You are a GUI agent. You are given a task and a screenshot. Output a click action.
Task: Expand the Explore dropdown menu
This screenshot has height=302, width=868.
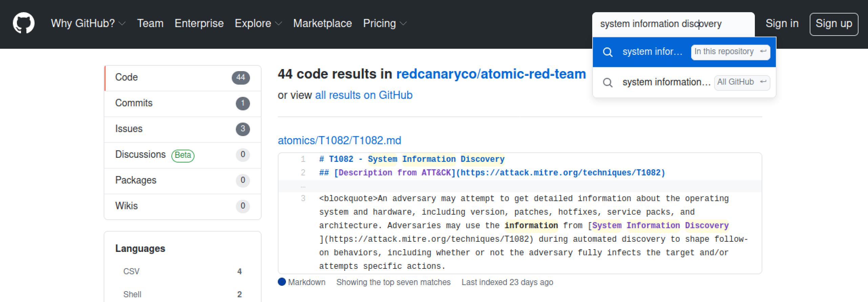coord(258,23)
